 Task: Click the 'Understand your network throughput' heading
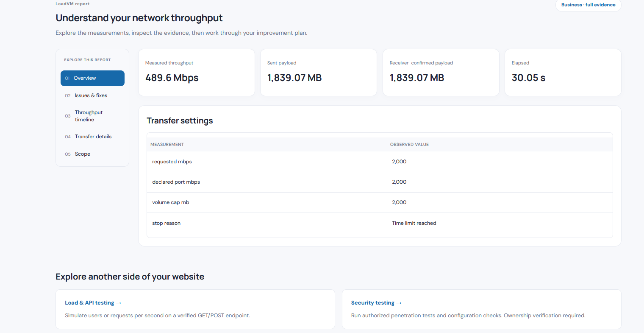click(x=139, y=18)
